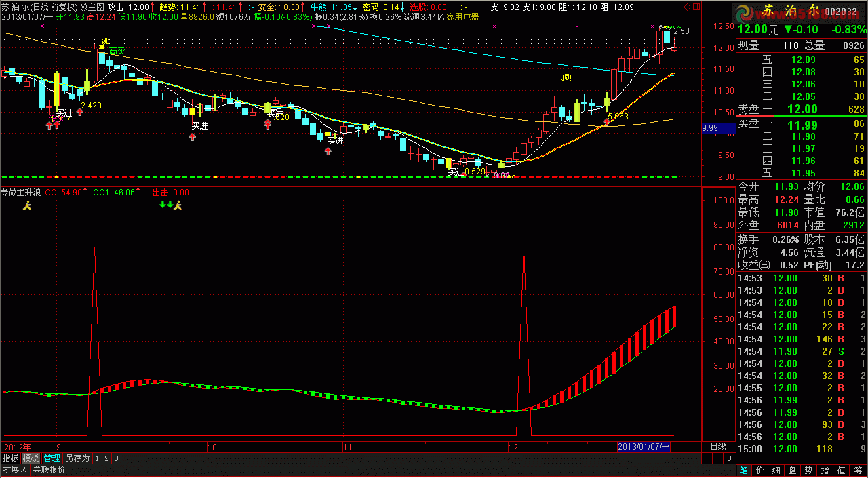
Task: Click the 高卖 label near the September high
Action: click(x=117, y=51)
